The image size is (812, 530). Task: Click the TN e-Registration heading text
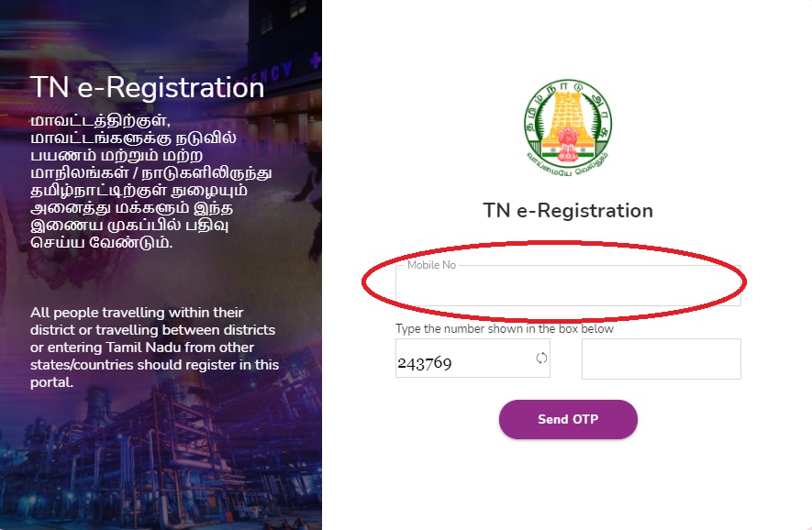[x=568, y=210]
